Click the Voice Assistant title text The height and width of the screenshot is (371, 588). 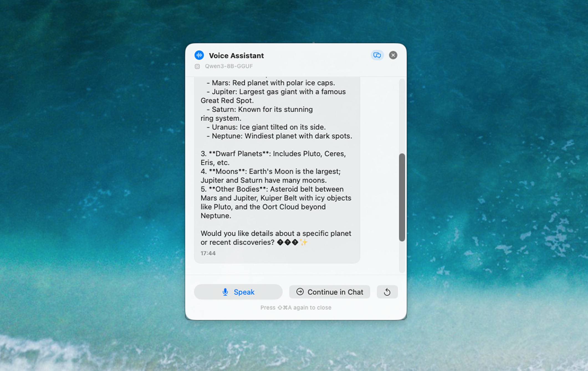[x=236, y=55]
